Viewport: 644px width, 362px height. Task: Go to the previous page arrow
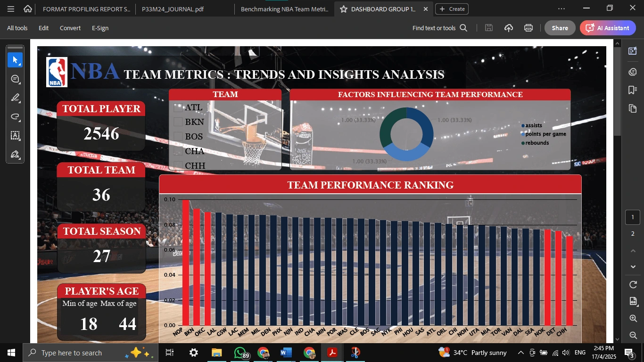coord(633,251)
